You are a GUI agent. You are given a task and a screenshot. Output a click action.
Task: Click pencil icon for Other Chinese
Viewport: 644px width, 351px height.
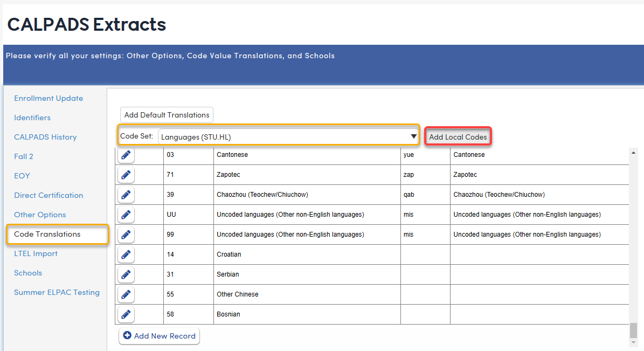click(x=126, y=294)
